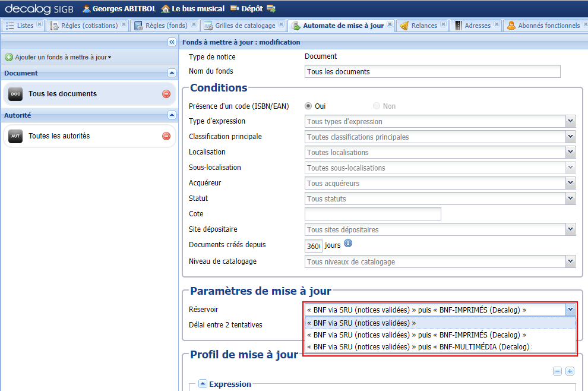Click the minus button below Réservoir panel
588x391 pixels.
coord(557,370)
